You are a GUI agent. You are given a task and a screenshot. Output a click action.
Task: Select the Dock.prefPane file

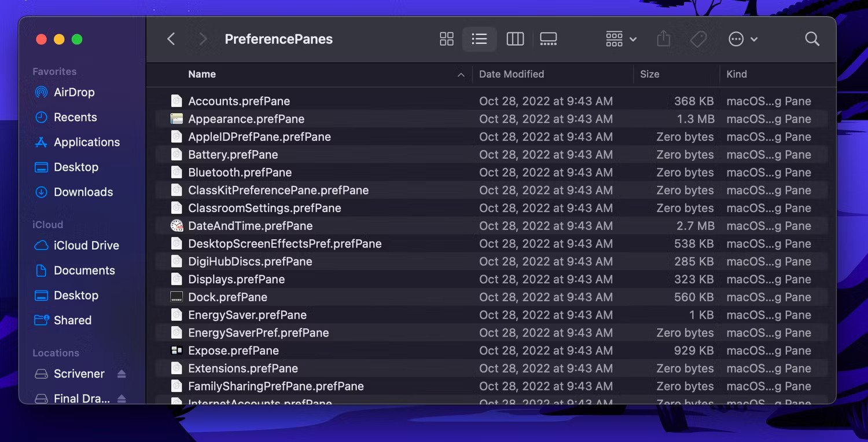227,297
